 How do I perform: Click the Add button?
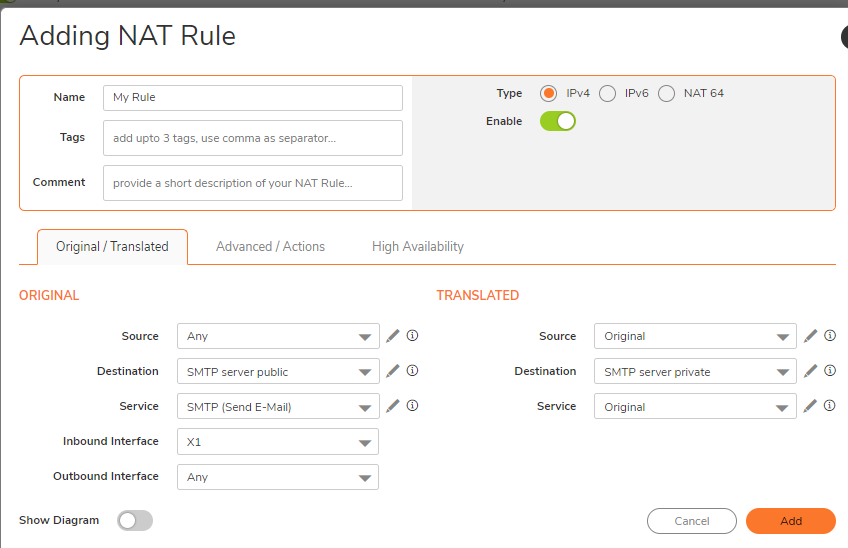tap(791, 521)
